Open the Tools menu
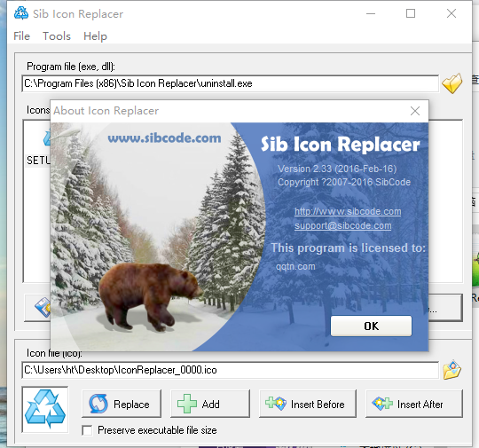The image size is (479, 448). 57,36
